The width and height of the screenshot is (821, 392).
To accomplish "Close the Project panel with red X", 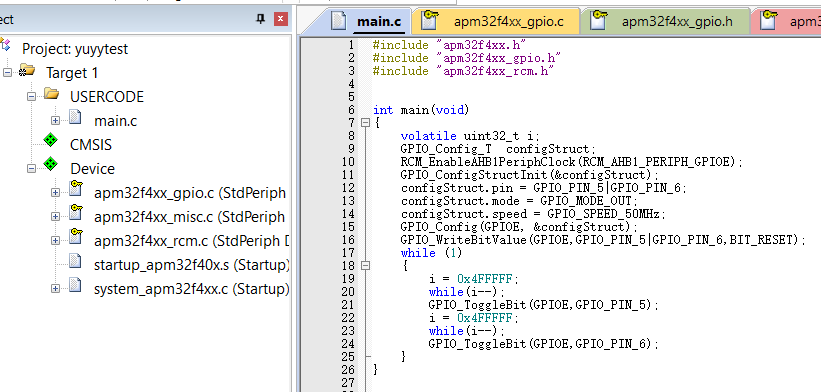I will click(x=281, y=19).
